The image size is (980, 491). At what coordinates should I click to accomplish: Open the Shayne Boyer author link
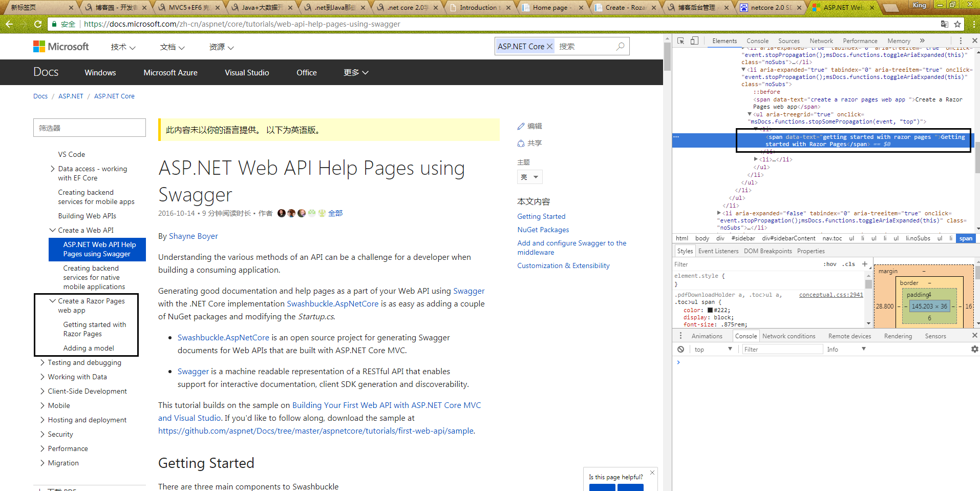point(194,236)
